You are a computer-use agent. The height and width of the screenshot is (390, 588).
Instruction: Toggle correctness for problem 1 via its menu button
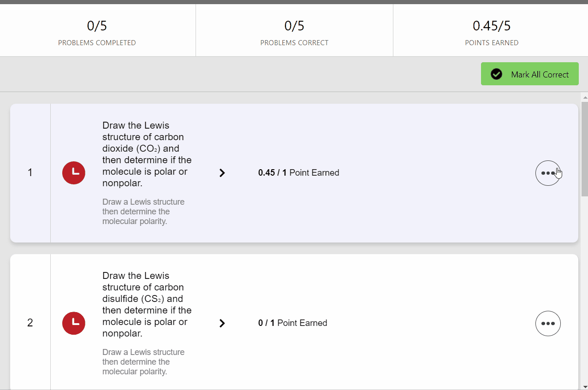(x=548, y=173)
